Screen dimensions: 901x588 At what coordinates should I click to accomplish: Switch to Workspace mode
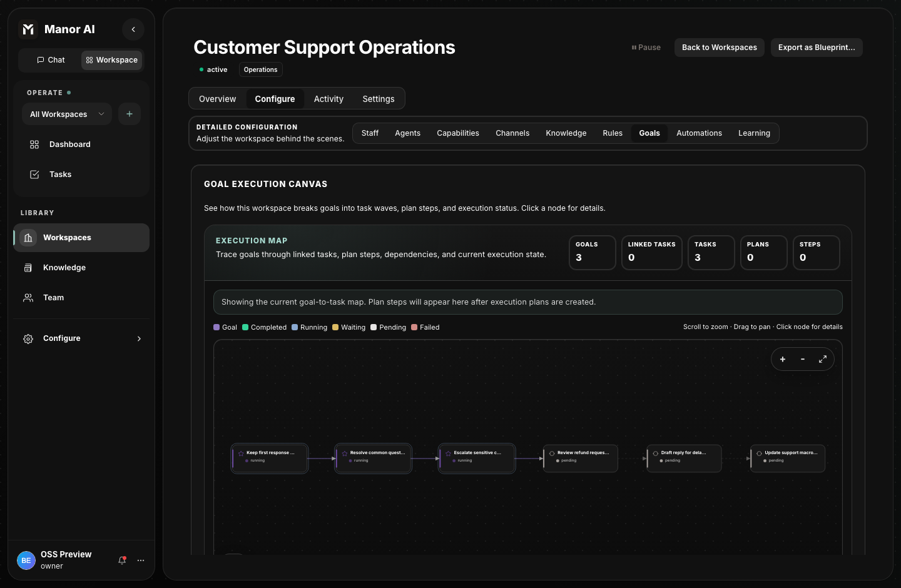[112, 60]
